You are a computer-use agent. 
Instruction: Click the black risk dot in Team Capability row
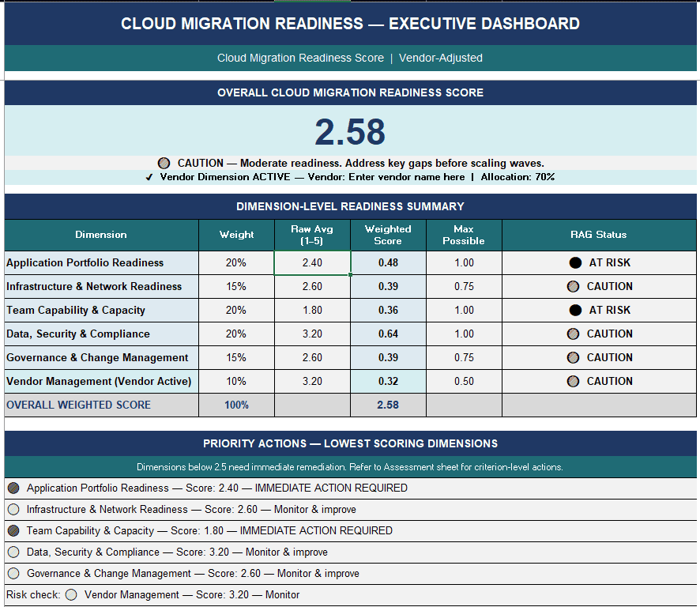pos(575,310)
